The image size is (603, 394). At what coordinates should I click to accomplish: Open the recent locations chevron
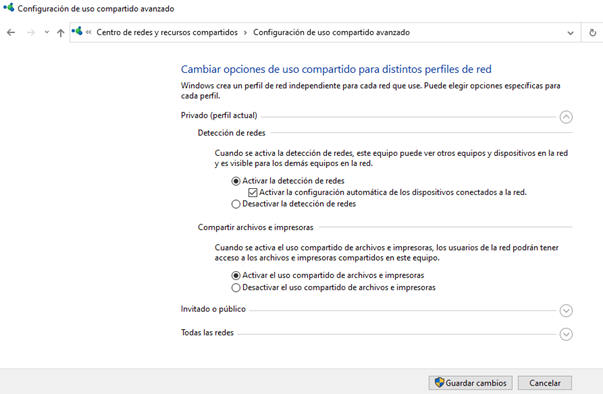47,33
